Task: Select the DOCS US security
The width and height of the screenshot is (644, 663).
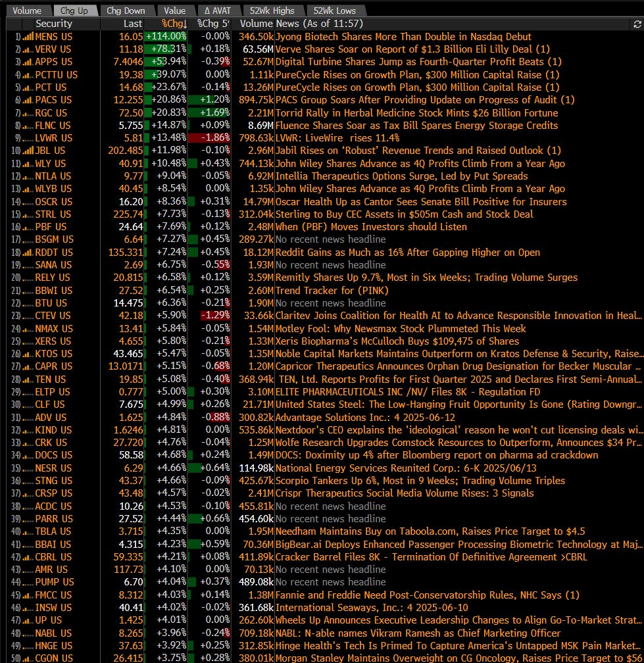Action: point(54,455)
